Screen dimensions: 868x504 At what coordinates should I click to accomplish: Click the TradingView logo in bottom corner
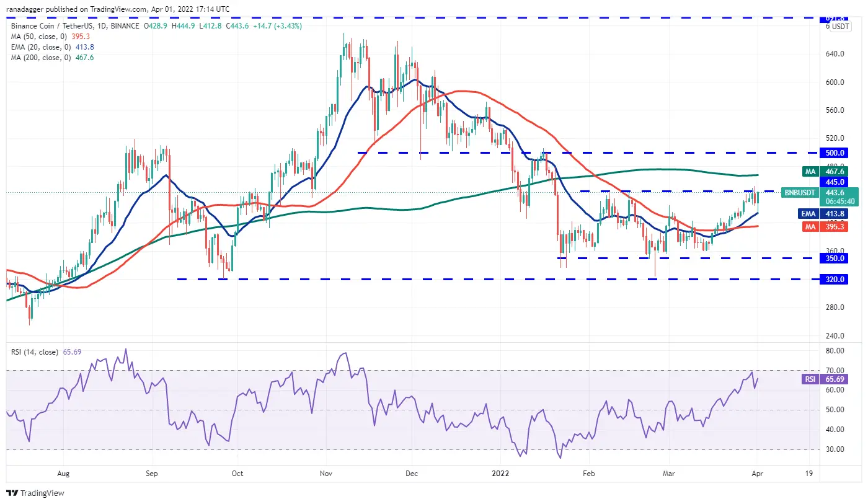point(35,493)
